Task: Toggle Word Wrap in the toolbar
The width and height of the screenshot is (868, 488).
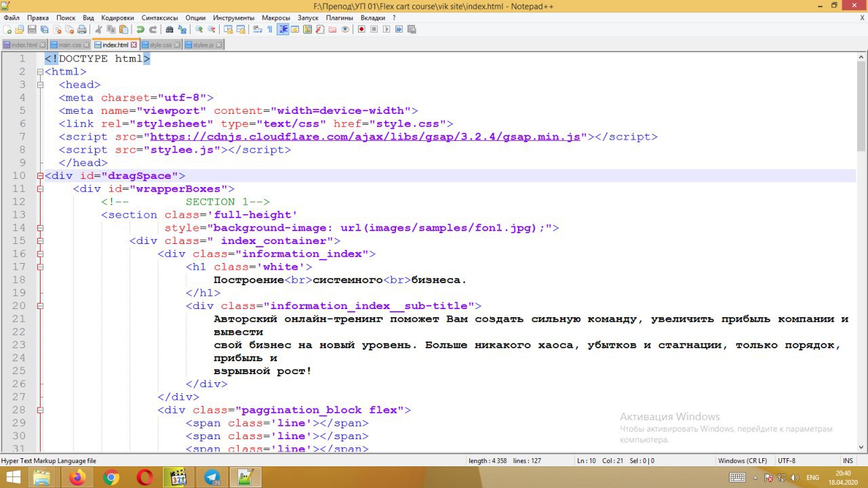Action: 257,29
